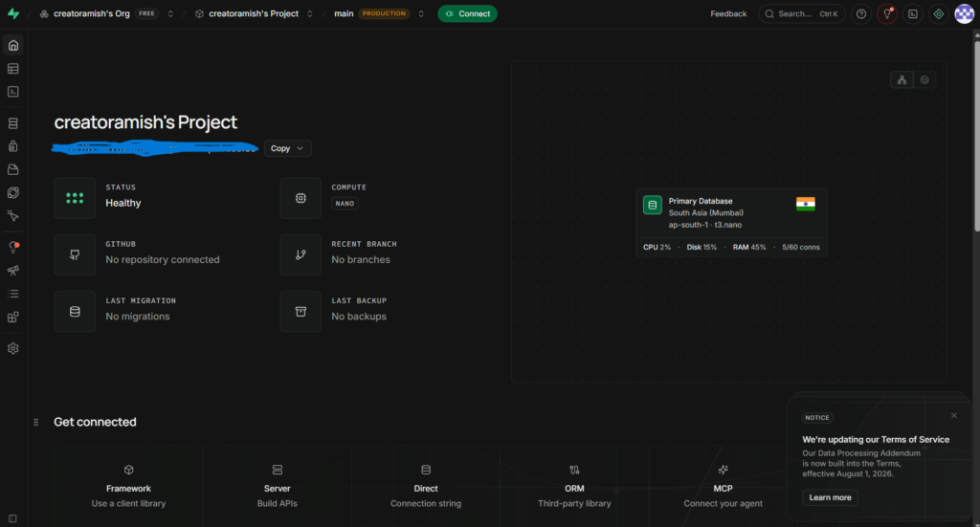Click the green Connect button
The image size is (980, 527).
click(467, 13)
